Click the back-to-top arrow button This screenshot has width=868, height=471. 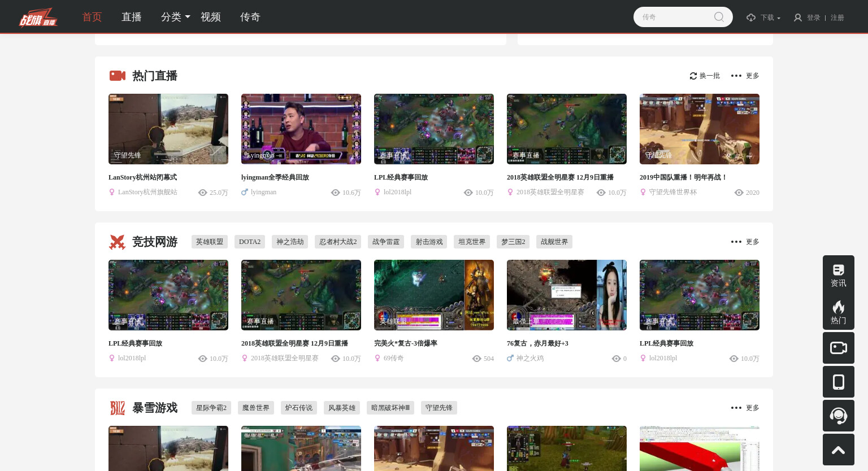tap(839, 450)
